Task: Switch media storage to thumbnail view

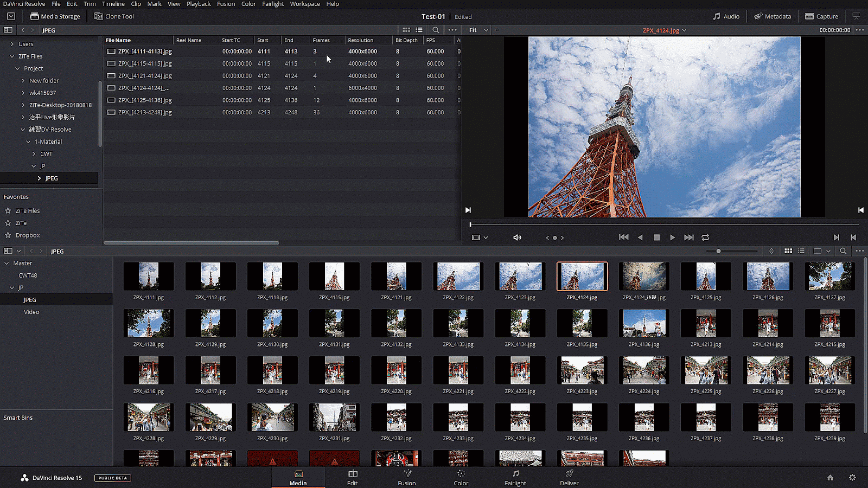Action: [x=406, y=30]
